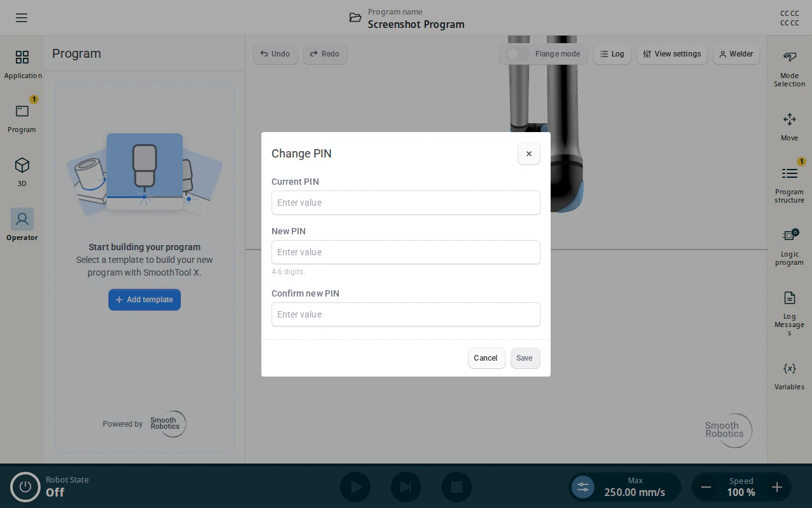Viewport: 812px width, 508px height.
Task: Open the Log view
Action: [612, 54]
